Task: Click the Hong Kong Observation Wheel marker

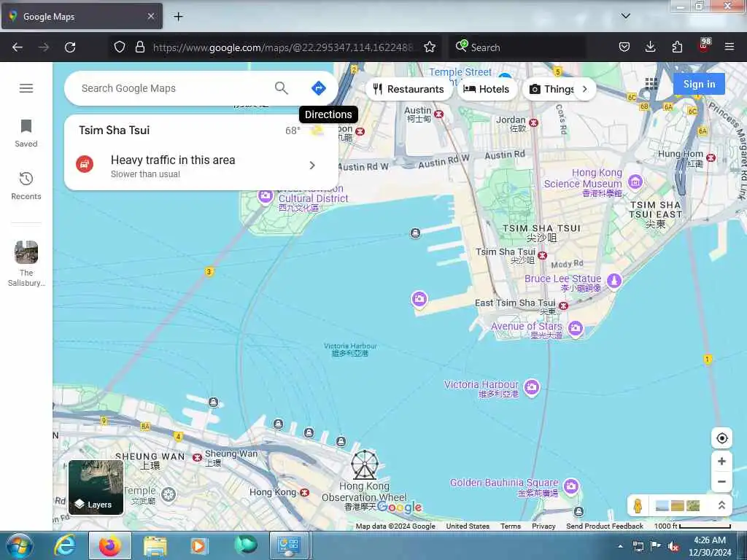Action: click(365, 464)
